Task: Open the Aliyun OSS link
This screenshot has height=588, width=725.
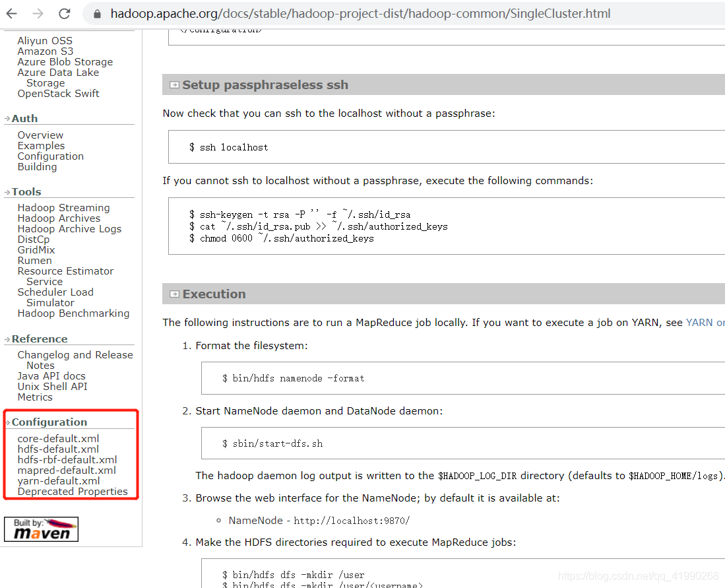Action: coord(45,41)
